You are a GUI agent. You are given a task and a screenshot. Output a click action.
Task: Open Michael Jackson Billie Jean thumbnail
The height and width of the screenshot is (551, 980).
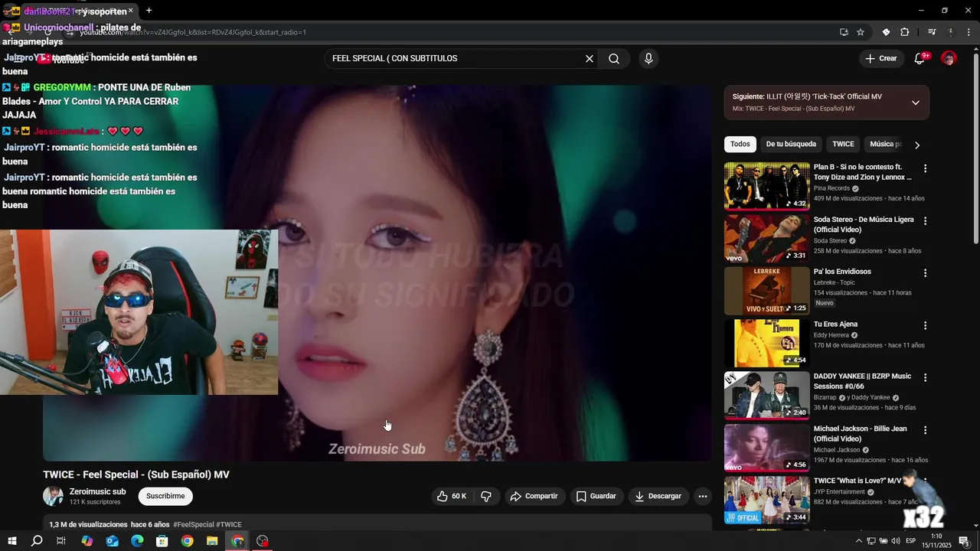point(766,448)
